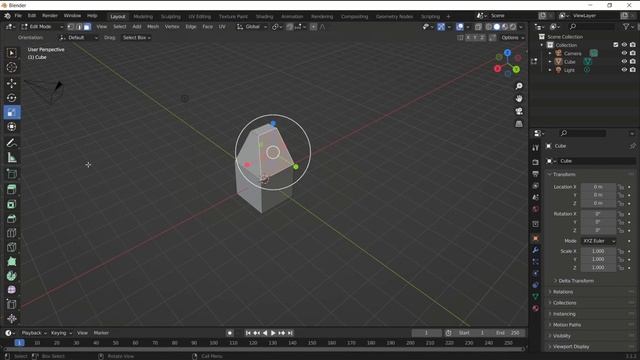The image size is (640, 360).
Task: Hide Light with its eye icon
Action: [x=624, y=70]
